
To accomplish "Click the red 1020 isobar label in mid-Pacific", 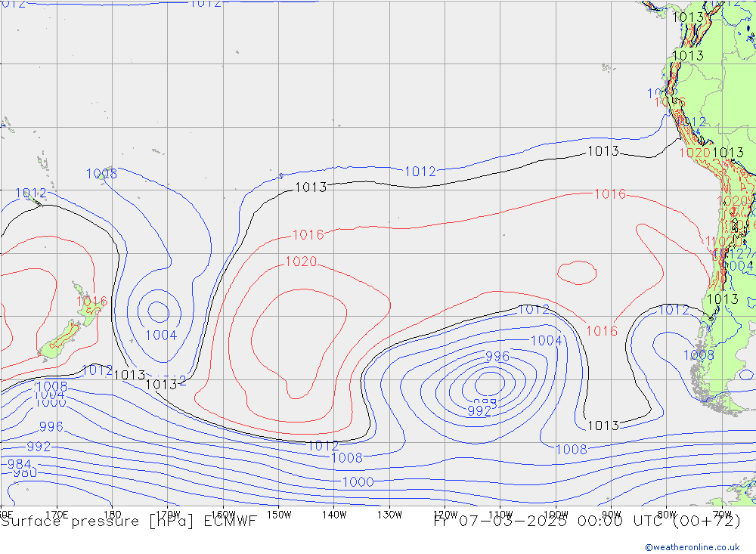I will [302, 262].
